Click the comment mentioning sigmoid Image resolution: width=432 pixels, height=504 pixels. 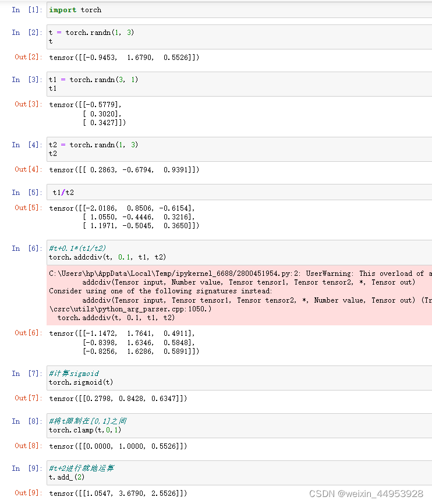(74, 374)
